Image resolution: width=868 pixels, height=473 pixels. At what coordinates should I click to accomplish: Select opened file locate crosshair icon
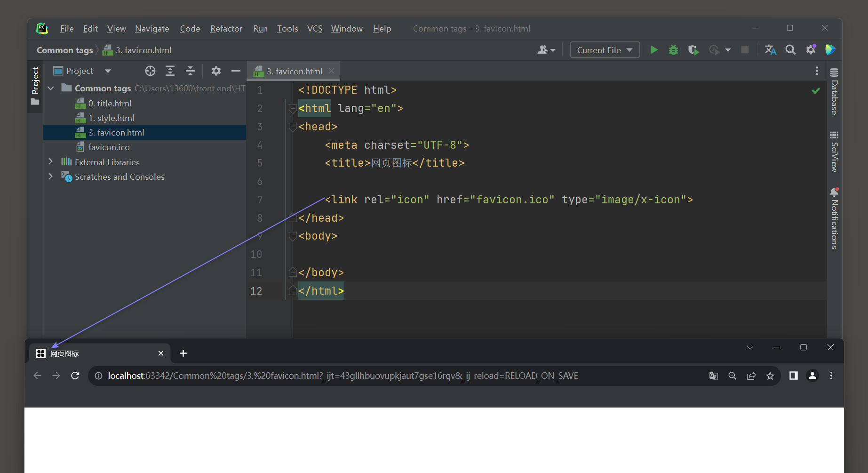[x=150, y=71]
